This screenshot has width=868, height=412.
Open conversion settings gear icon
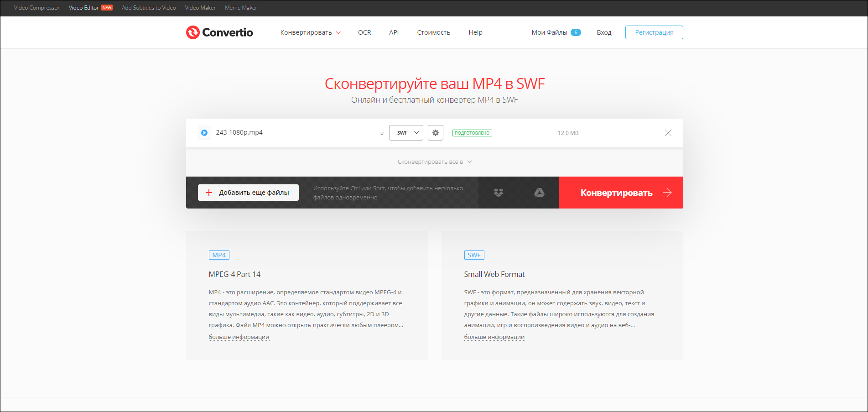click(x=436, y=133)
